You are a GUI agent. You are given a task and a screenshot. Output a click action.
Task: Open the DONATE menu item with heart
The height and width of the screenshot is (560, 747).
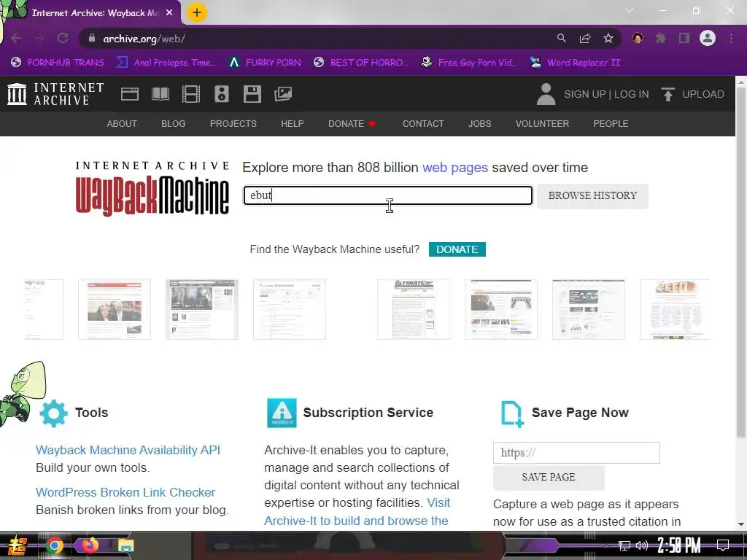[352, 124]
